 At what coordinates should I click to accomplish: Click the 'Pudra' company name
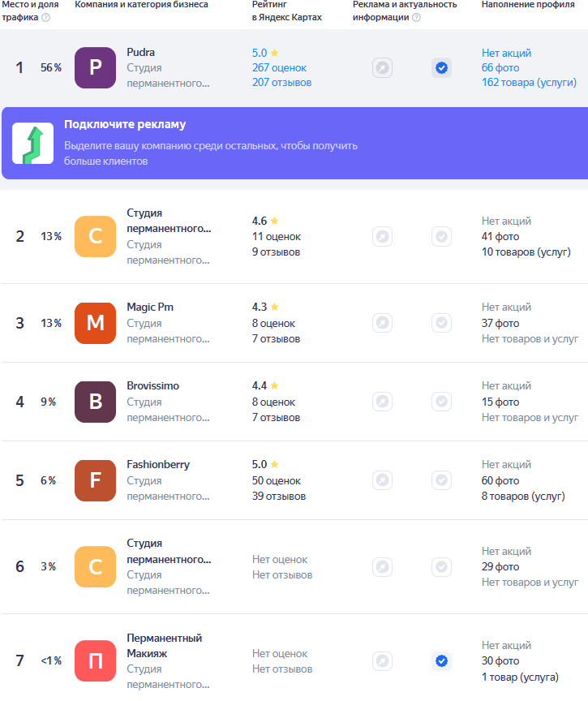click(141, 52)
